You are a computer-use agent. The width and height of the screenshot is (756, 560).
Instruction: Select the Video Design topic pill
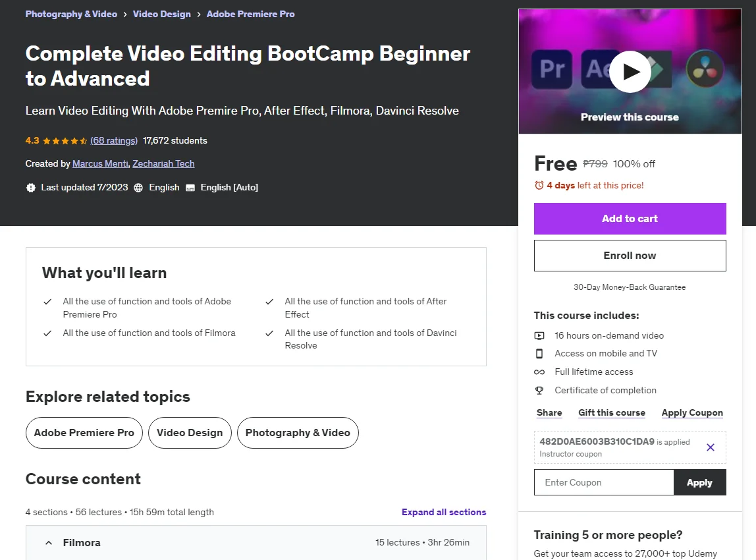[x=190, y=433]
